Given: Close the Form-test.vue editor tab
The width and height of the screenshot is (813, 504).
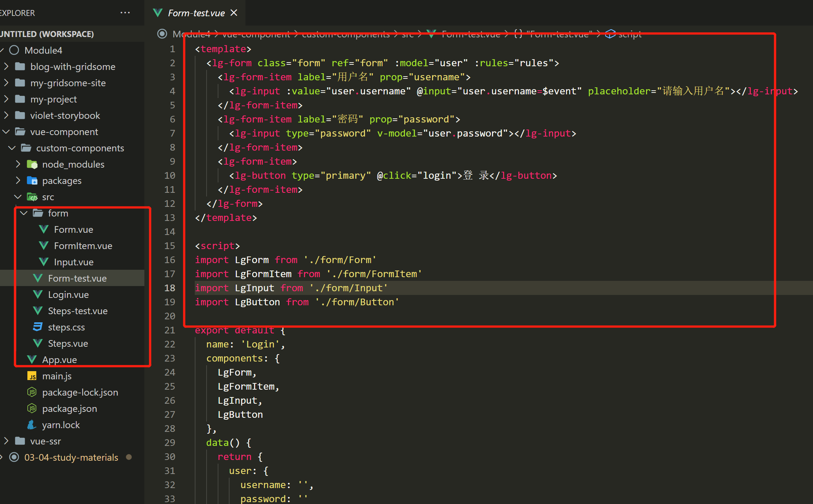Looking at the screenshot, I should [234, 13].
